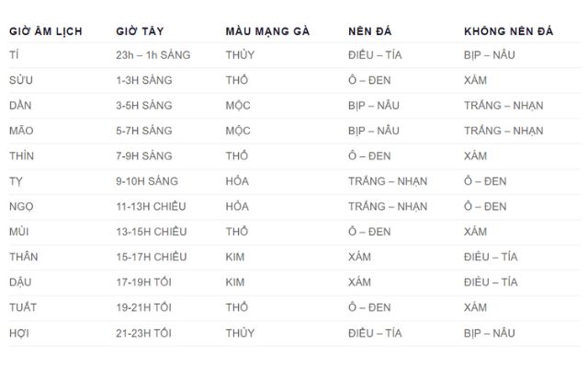Click the SỬU row label

[21, 80]
